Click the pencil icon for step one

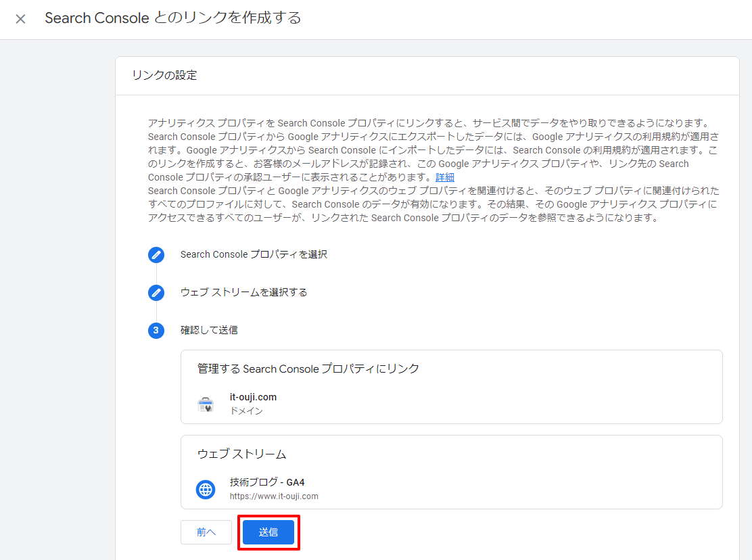click(156, 255)
